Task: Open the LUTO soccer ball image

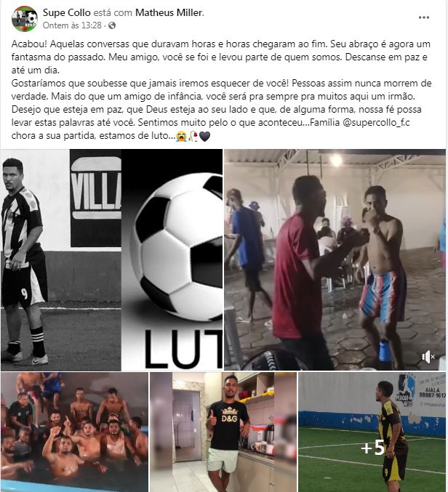Action: point(172,260)
